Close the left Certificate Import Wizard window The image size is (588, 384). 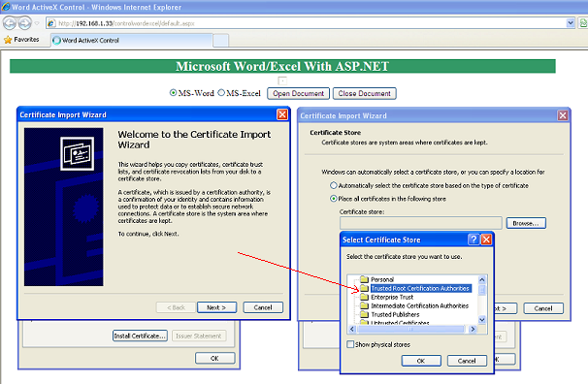click(282, 114)
